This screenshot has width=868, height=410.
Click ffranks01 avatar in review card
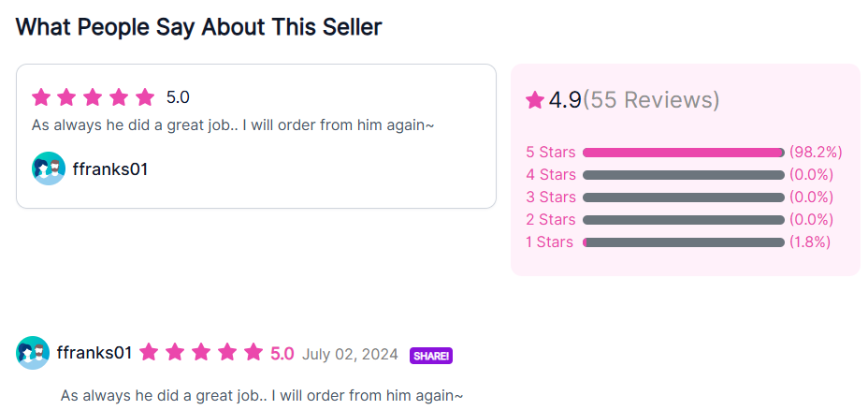point(49,168)
